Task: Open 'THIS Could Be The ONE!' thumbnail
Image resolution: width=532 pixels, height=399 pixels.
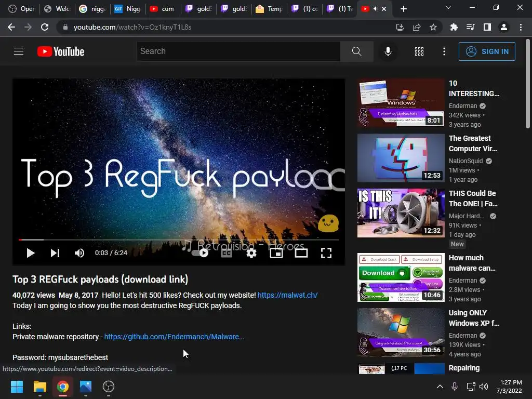Action: [x=401, y=212]
